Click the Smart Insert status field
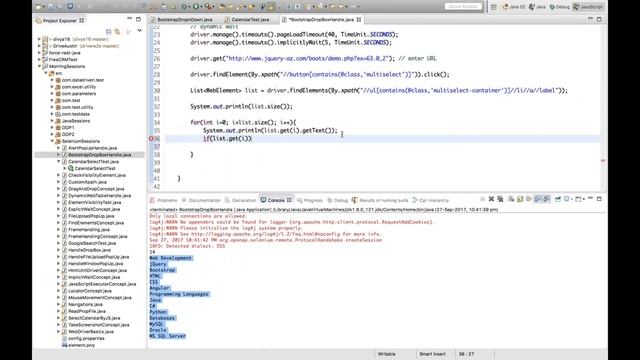This screenshot has width=640, height=360. (432, 354)
